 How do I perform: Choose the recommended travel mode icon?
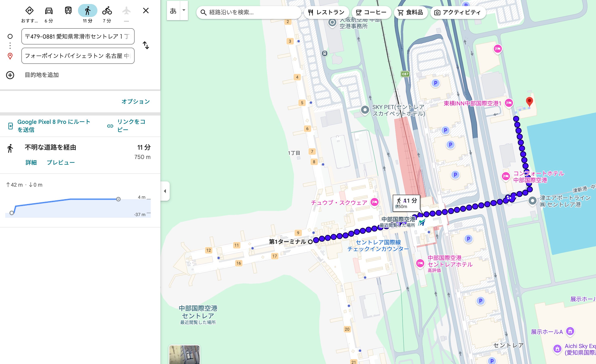click(x=29, y=11)
